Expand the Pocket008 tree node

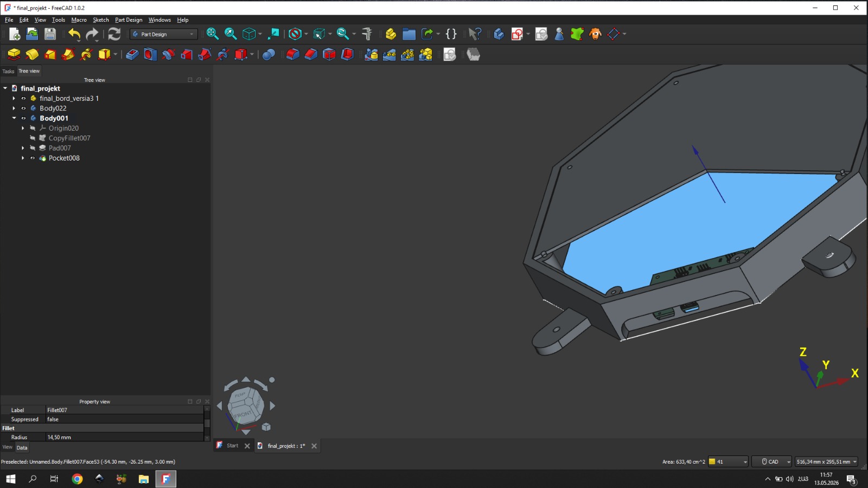(23, 158)
